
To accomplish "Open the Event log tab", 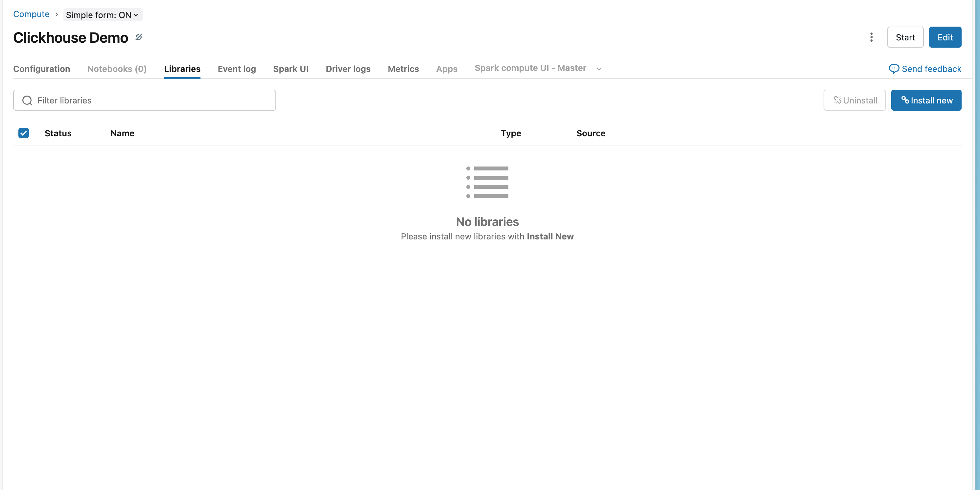I will click(237, 69).
